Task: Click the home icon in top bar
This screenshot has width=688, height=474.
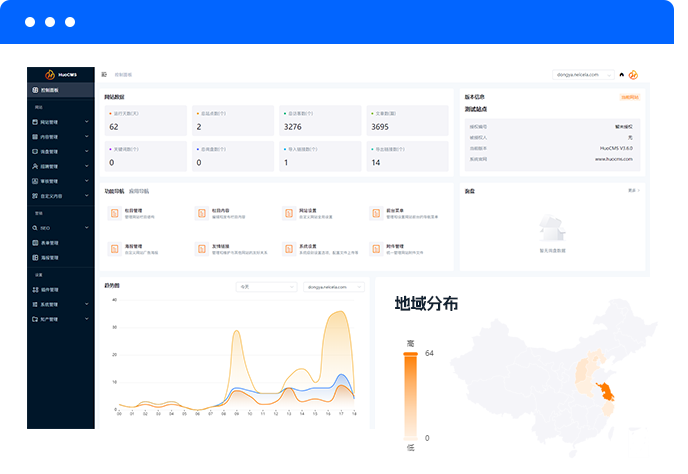Action: coord(621,75)
